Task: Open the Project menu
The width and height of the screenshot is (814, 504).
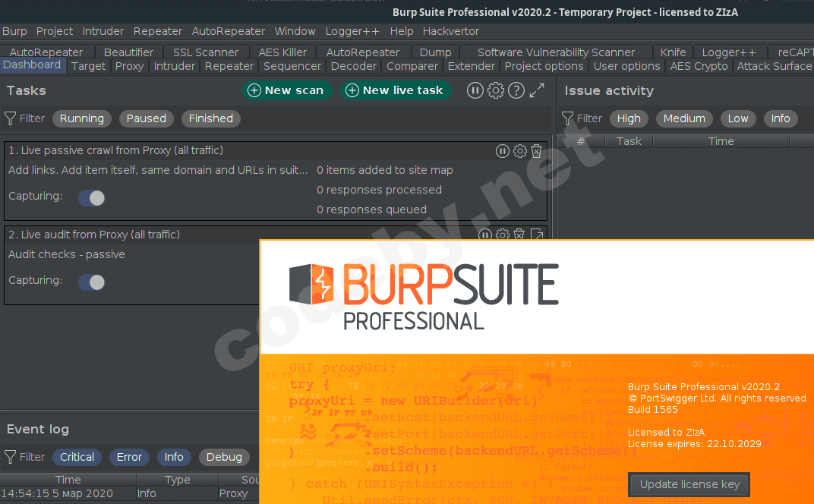Action: pos(55,31)
